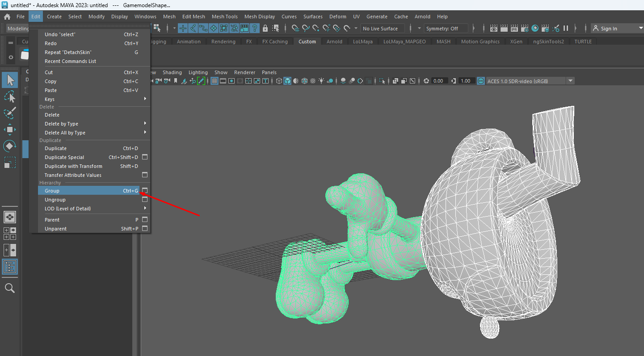Toggle the viewport grid icon

tap(215, 81)
